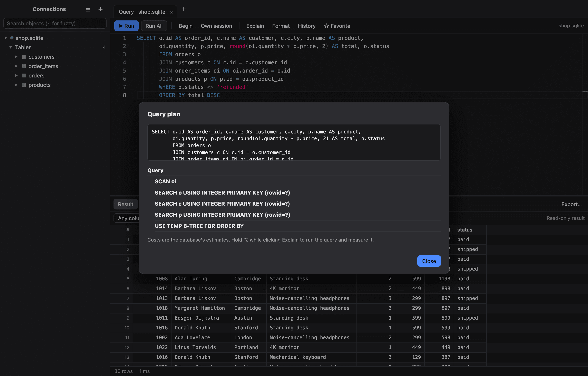The height and width of the screenshot is (376, 588).
Task: Click the Favorite star icon
Action: [326, 26]
